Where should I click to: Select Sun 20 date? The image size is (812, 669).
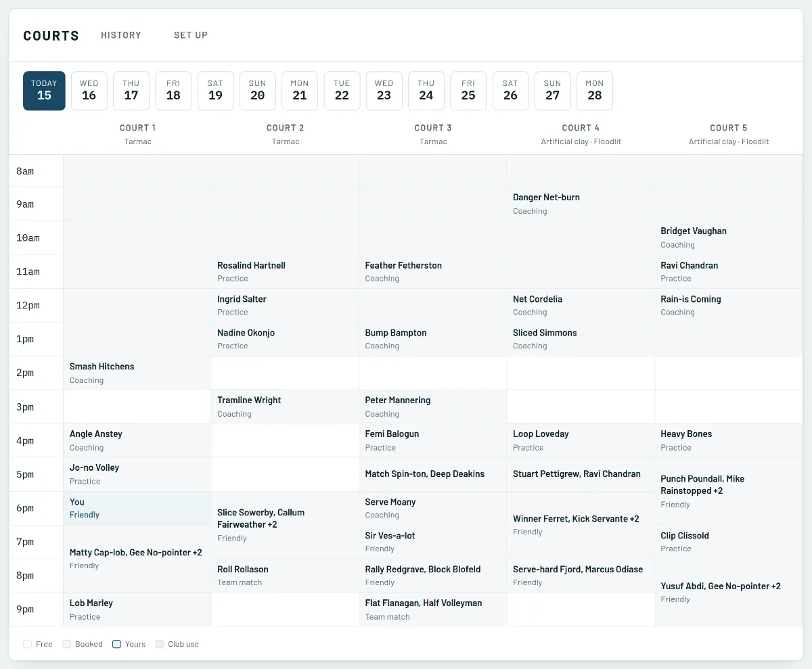[258, 91]
